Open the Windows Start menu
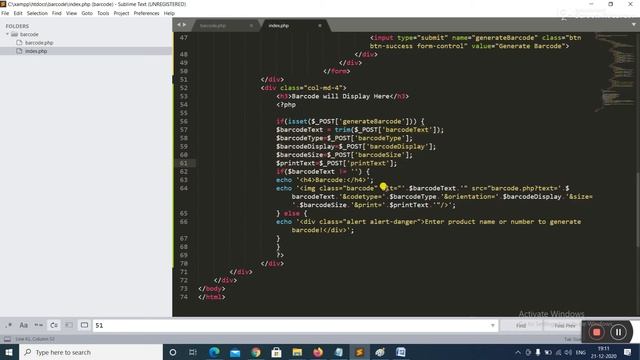 pos(9,352)
